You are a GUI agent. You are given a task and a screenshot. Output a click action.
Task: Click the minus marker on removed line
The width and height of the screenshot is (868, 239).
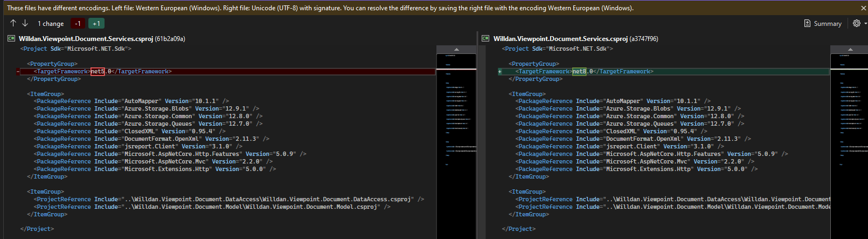(x=18, y=72)
